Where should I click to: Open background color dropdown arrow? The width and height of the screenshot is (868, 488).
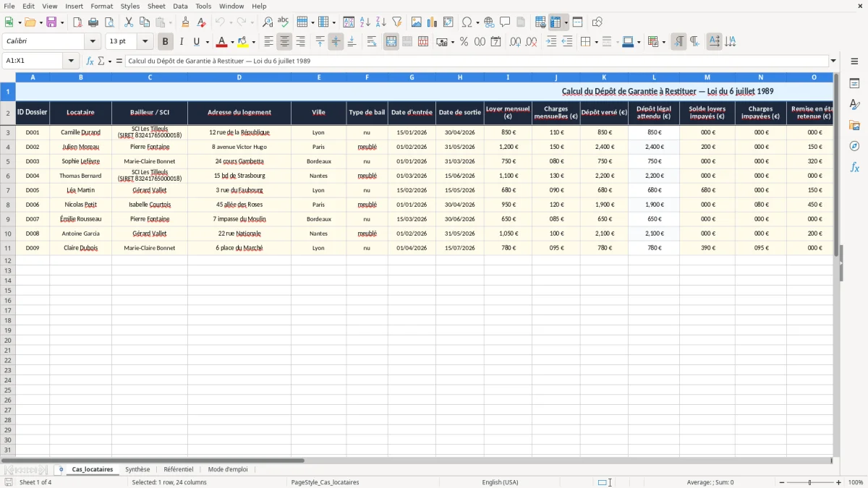pos(253,42)
